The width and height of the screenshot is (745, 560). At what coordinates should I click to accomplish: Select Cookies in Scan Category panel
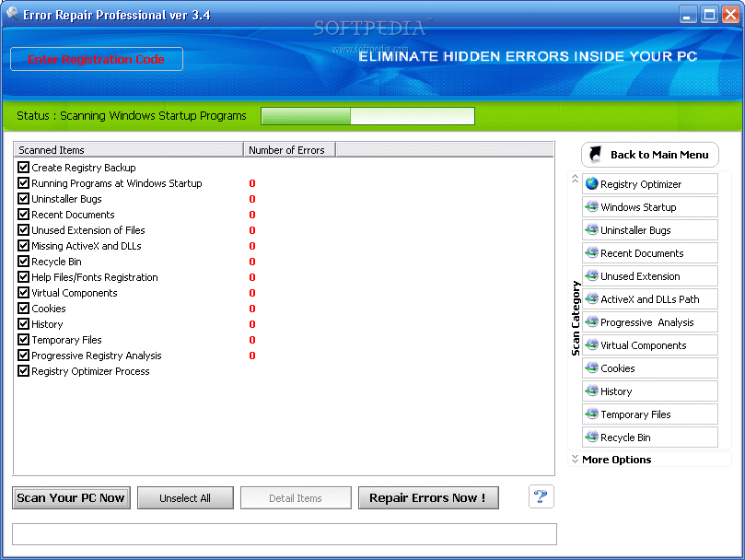pos(650,367)
